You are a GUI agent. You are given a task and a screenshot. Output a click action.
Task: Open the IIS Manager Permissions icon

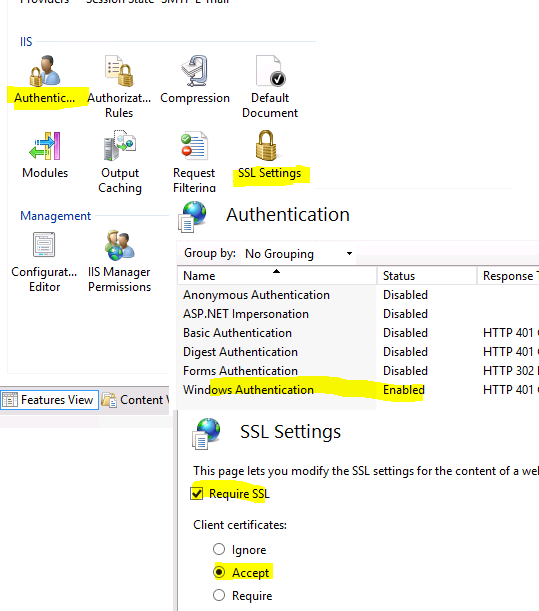[119, 245]
